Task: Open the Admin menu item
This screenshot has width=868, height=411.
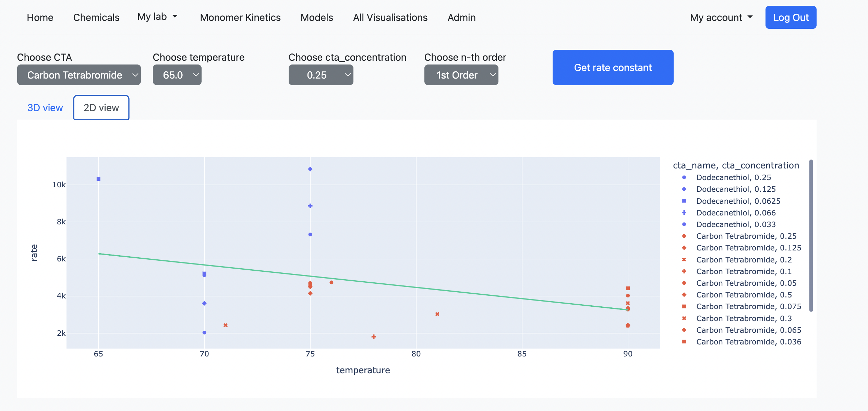Action: click(x=461, y=17)
